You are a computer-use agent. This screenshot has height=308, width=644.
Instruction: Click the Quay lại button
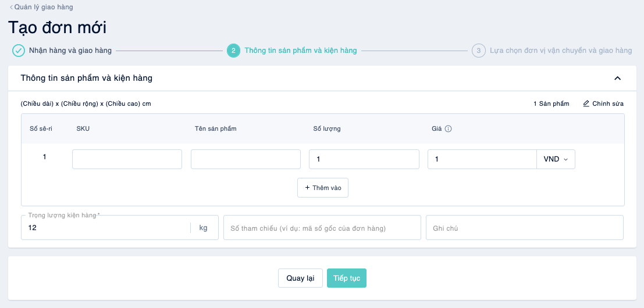point(300,278)
